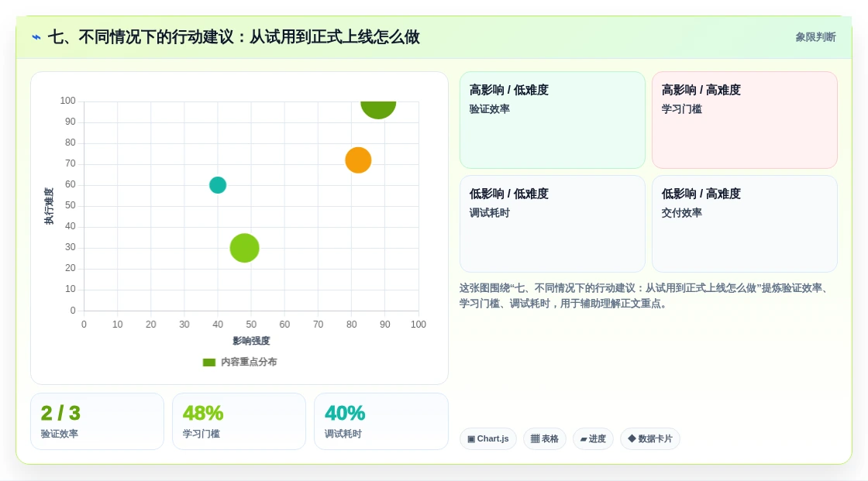This screenshot has width=868, height=481.
Task: Click the 48% 学习门槛 stat card
Action: 239,421
